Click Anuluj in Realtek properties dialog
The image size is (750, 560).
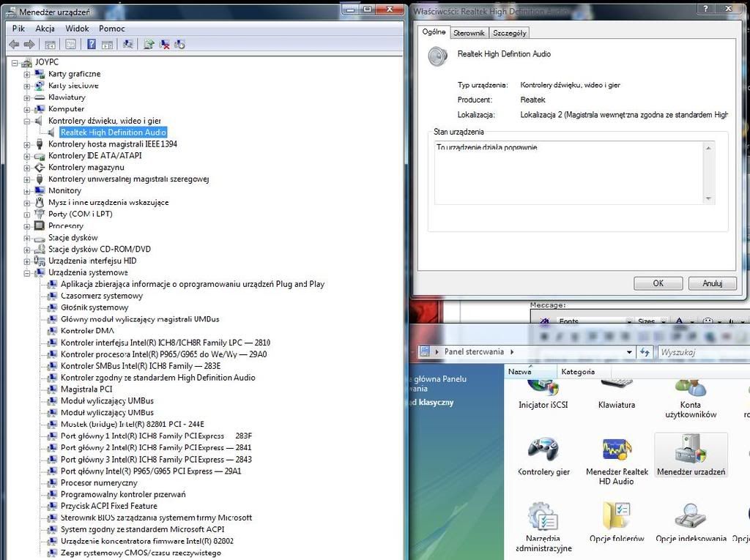tap(712, 283)
